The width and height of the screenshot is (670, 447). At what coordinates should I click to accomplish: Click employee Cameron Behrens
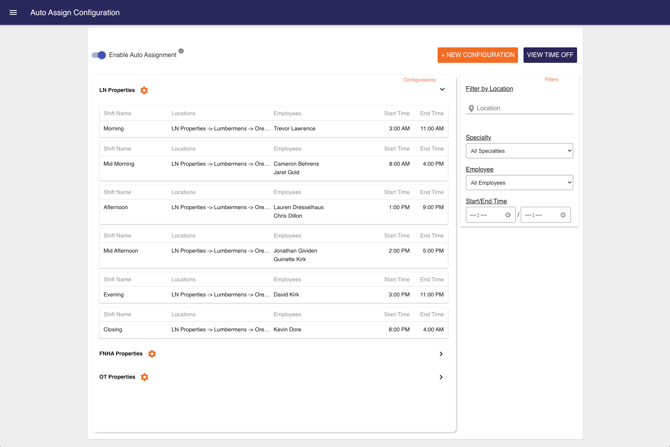tap(296, 164)
